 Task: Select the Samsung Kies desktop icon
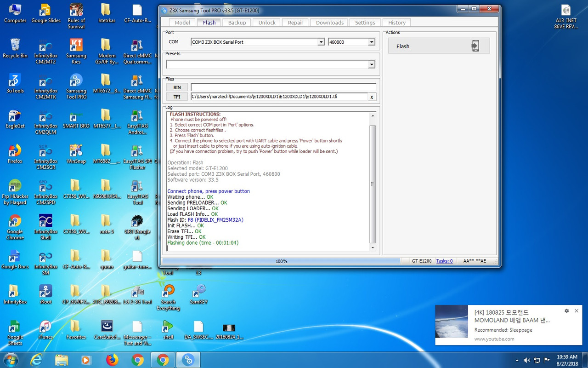pyautogui.click(x=76, y=51)
